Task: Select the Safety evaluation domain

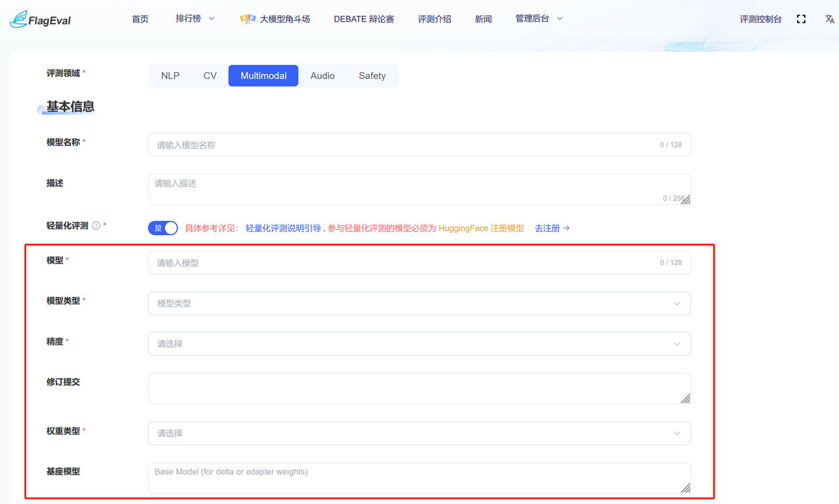Action: pyautogui.click(x=372, y=76)
